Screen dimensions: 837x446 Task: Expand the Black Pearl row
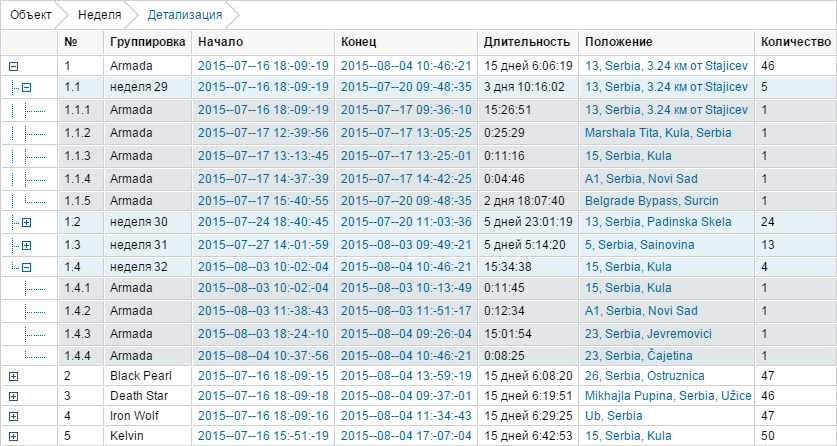[x=14, y=376]
